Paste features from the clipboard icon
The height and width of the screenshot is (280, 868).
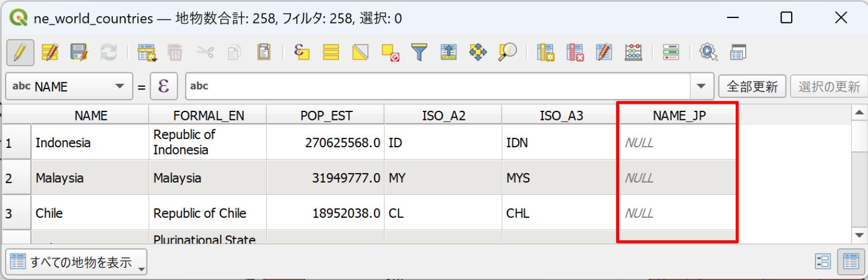tap(264, 52)
